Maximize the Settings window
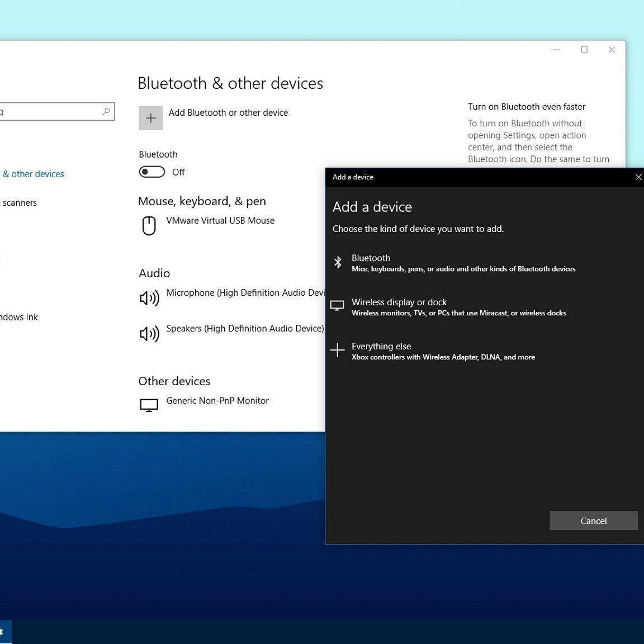644x644 pixels. click(x=584, y=50)
